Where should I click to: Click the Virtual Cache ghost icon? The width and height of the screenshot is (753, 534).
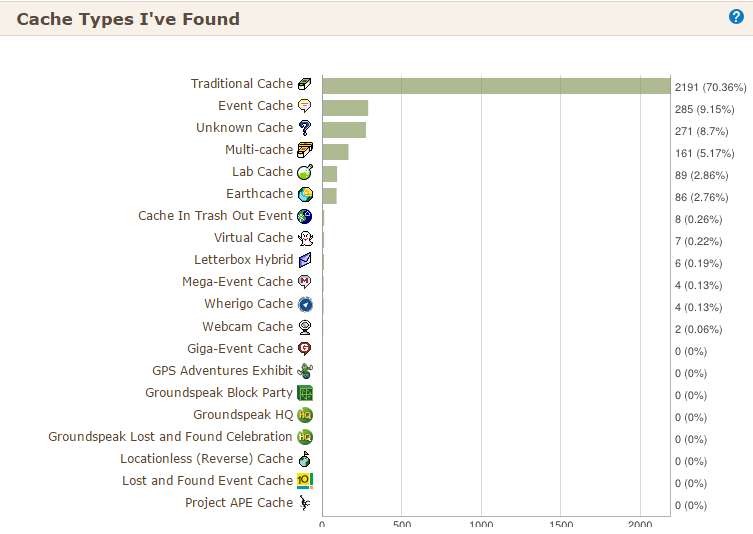tap(305, 238)
